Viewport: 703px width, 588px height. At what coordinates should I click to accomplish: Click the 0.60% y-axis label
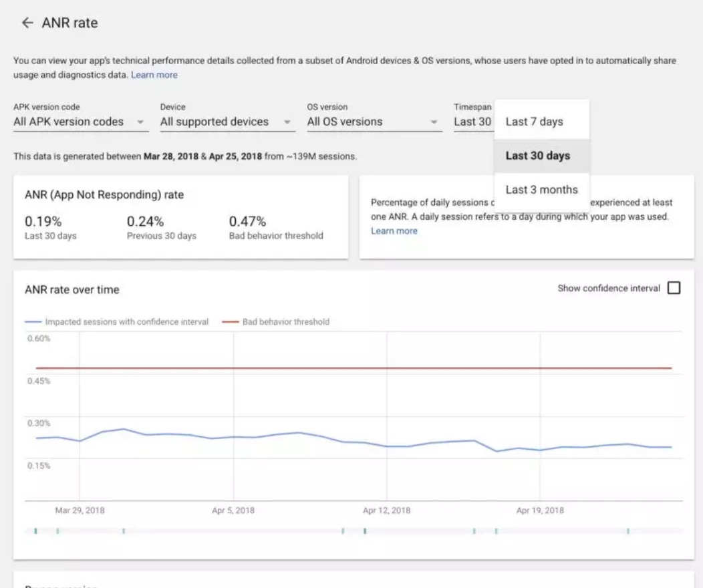tap(39, 338)
